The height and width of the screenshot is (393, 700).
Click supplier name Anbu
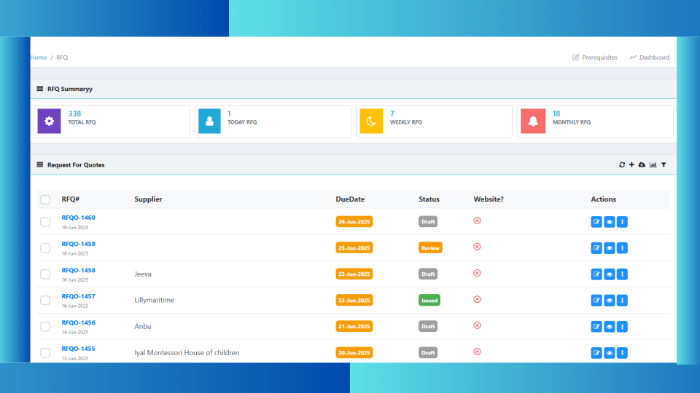click(x=143, y=326)
